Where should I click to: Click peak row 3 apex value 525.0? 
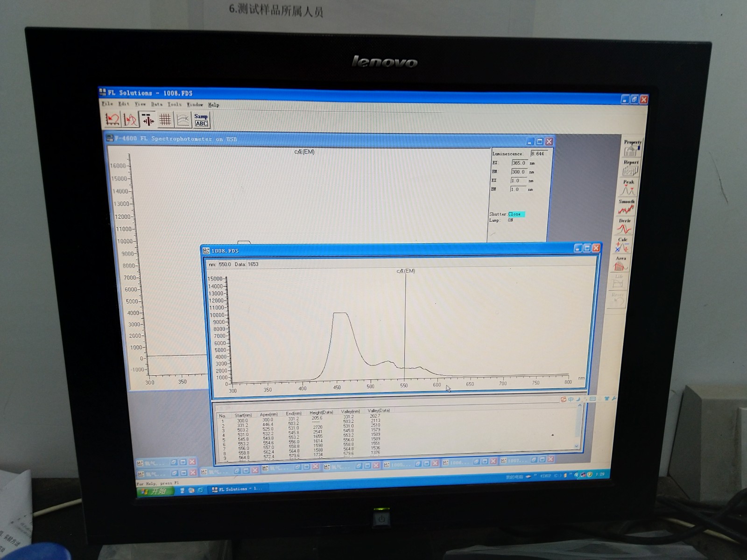[x=268, y=429]
